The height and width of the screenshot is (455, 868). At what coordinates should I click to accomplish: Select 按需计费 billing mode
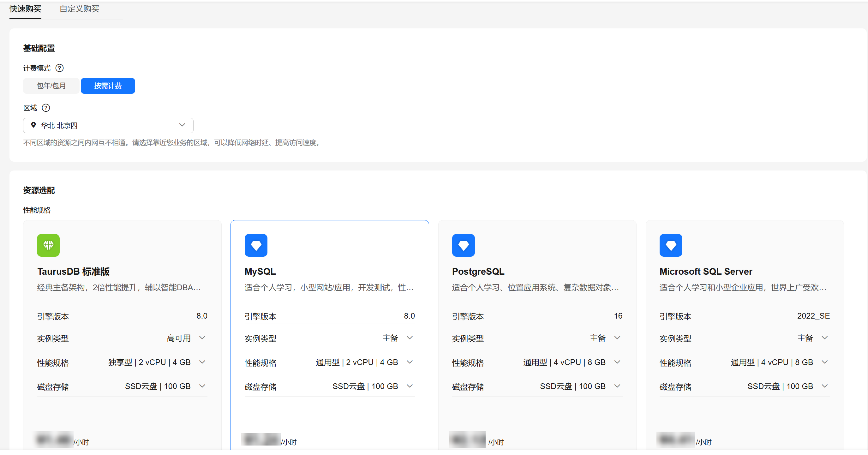108,86
